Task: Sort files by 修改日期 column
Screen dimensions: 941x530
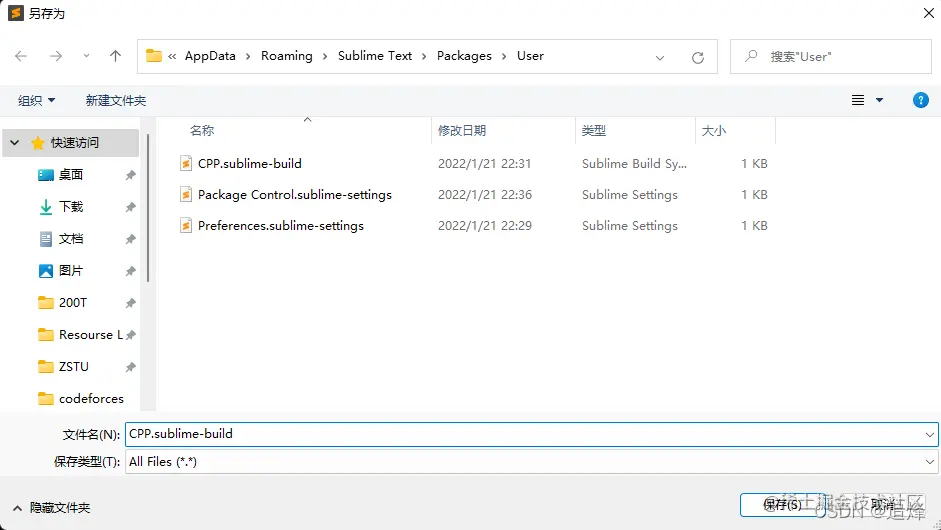Action: pos(461,130)
